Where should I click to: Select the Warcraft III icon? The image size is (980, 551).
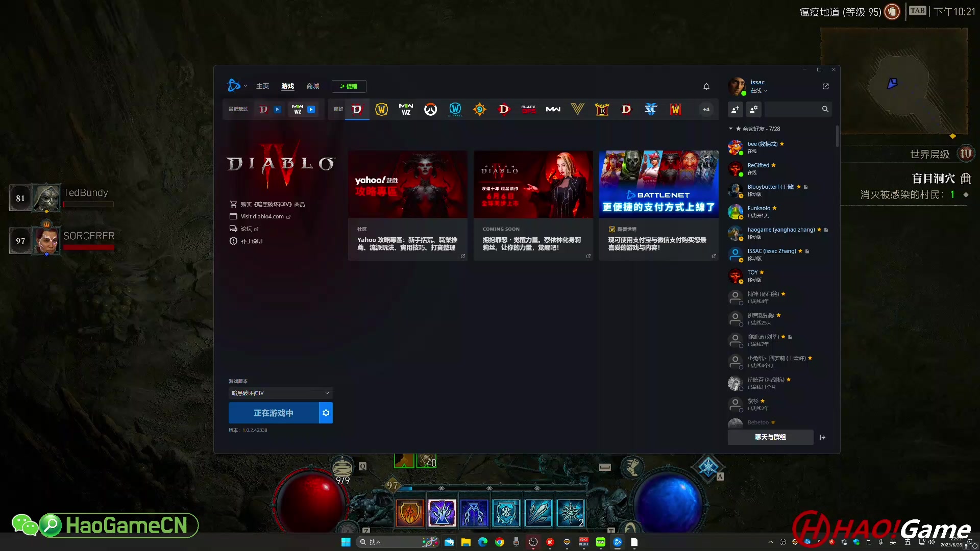(x=675, y=109)
